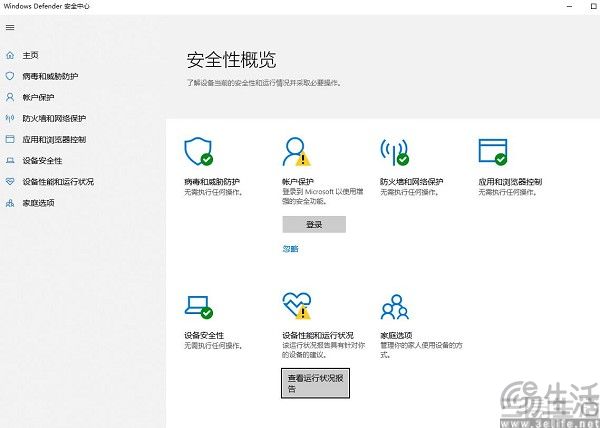Click the home icon in sidebar
Viewport: 600px width, 428px height.
(10, 55)
